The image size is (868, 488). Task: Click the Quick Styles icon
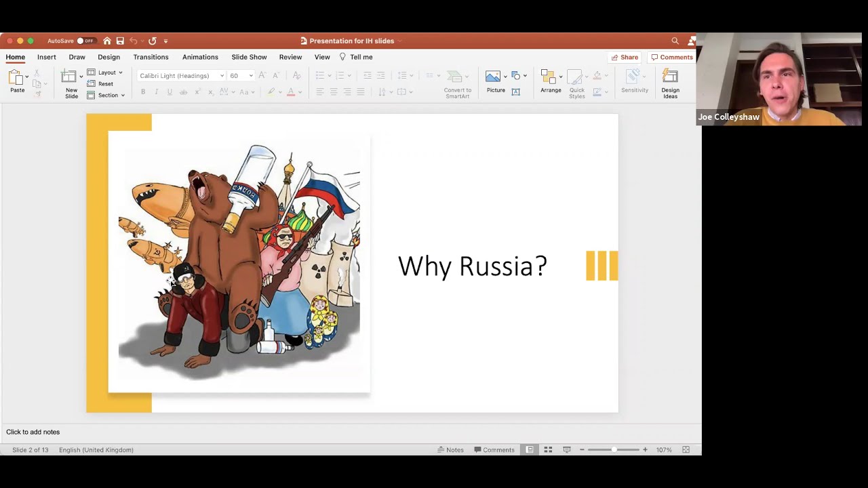575,77
